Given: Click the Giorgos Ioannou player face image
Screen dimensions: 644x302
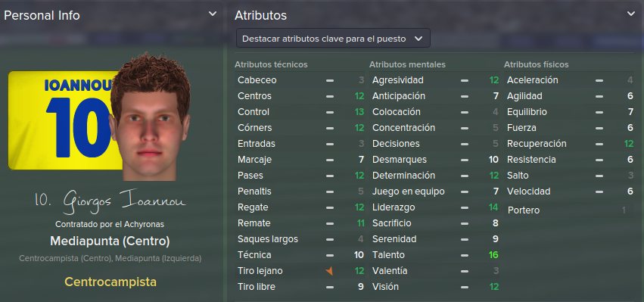Looking at the screenshot, I should [150, 117].
